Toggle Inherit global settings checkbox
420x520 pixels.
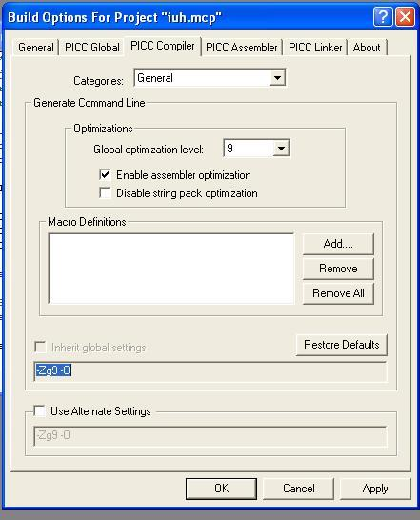40,348
